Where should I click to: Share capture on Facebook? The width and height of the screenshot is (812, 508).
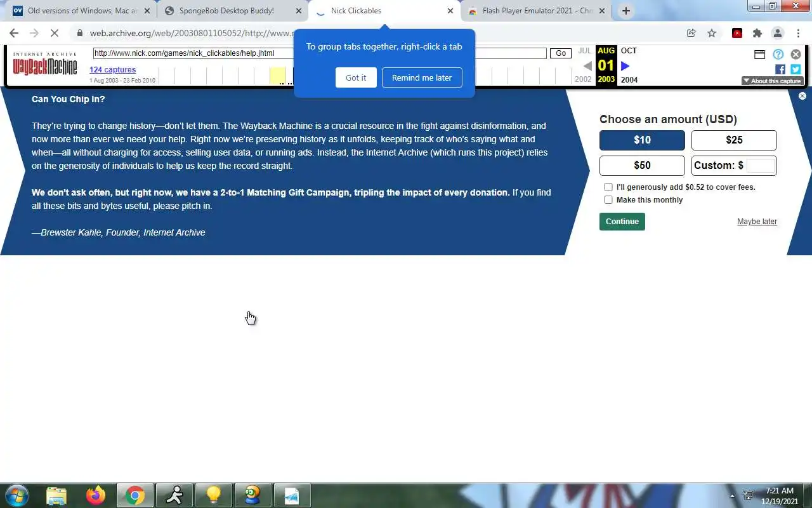[780, 69]
